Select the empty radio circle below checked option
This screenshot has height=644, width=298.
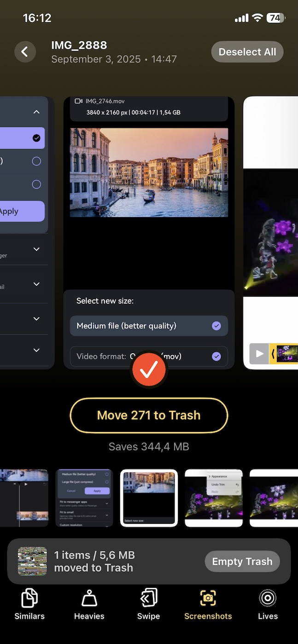[x=36, y=161]
